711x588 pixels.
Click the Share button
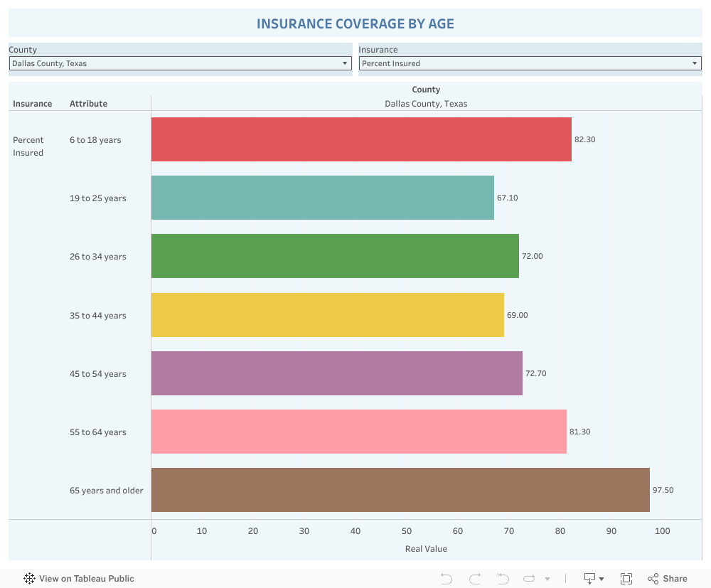(667, 579)
